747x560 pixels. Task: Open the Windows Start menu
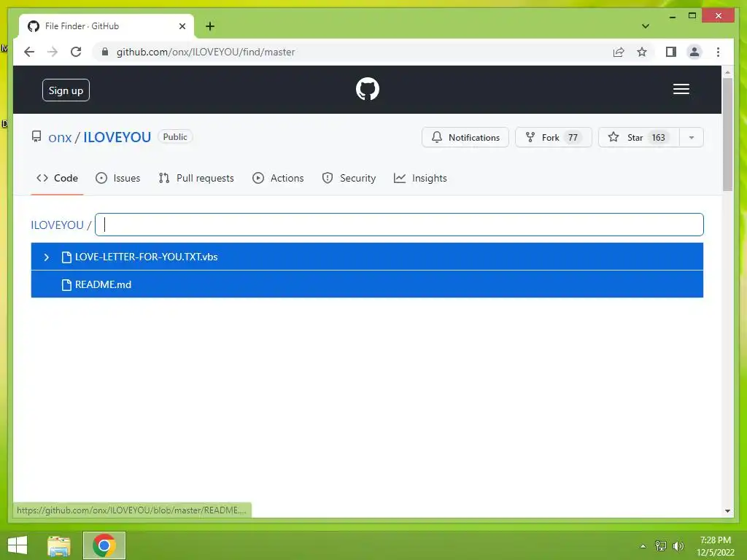point(18,545)
